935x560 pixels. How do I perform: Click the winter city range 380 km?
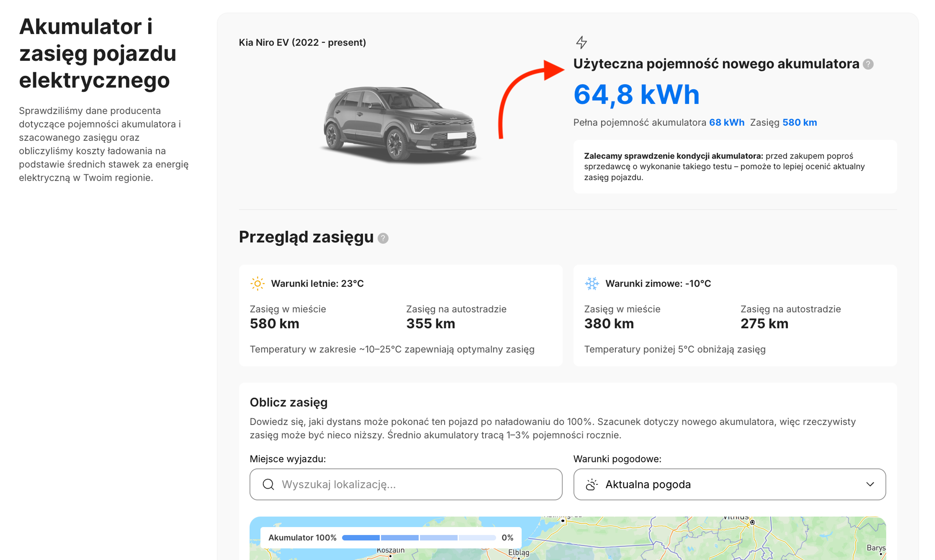[x=609, y=323]
